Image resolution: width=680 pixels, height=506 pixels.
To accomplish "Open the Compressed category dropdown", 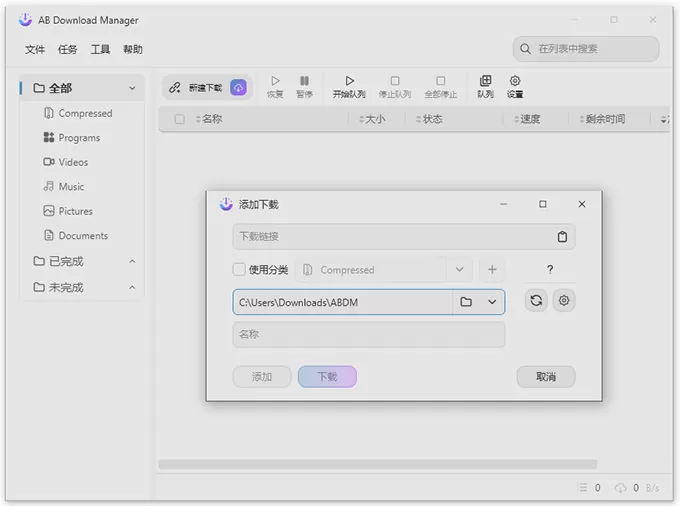I will pyautogui.click(x=459, y=270).
